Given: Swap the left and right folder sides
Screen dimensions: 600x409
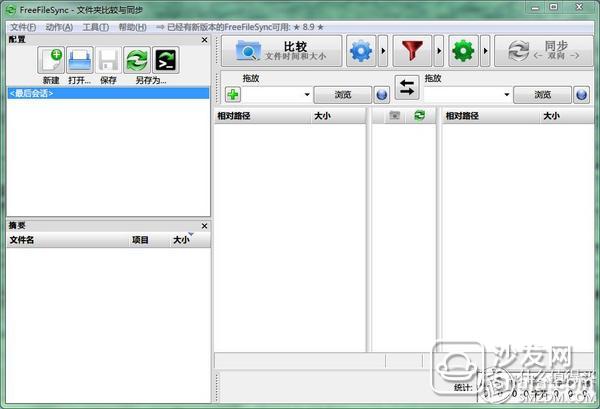Looking at the screenshot, I should (407, 87).
